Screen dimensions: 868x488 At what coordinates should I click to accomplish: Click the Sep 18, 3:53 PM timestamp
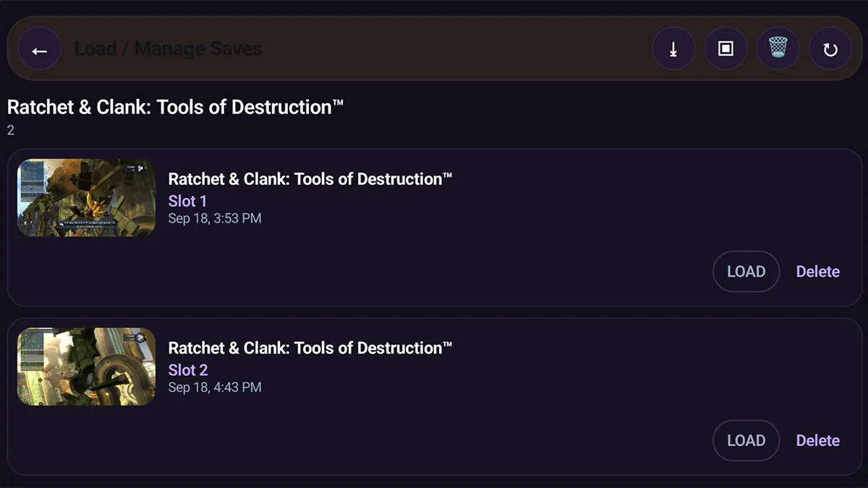point(215,218)
